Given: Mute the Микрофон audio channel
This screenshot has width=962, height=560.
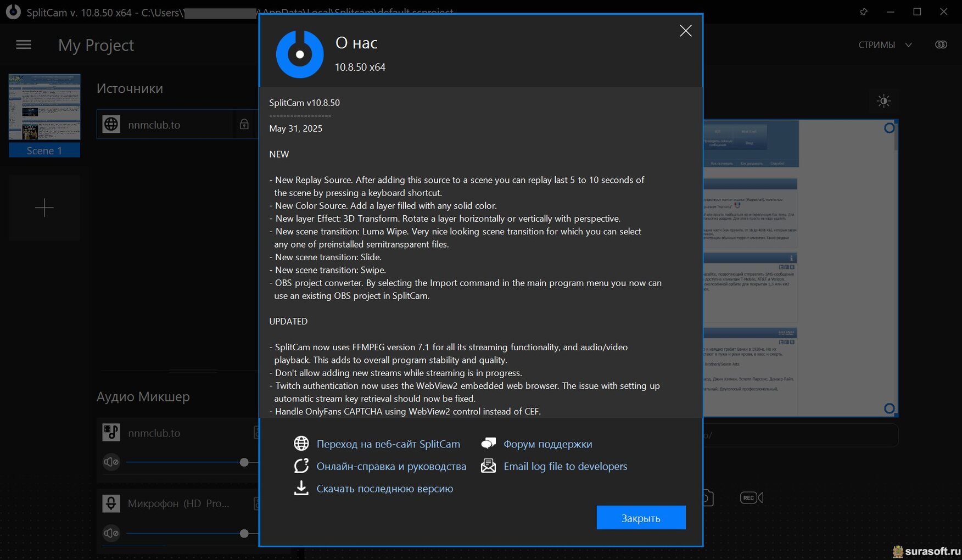Looking at the screenshot, I should [x=111, y=533].
